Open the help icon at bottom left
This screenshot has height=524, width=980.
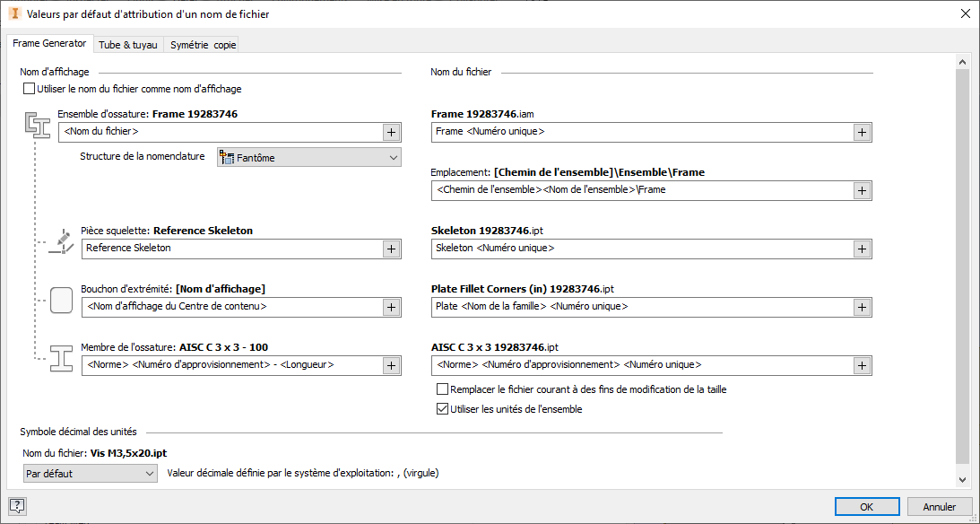[17, 506]
